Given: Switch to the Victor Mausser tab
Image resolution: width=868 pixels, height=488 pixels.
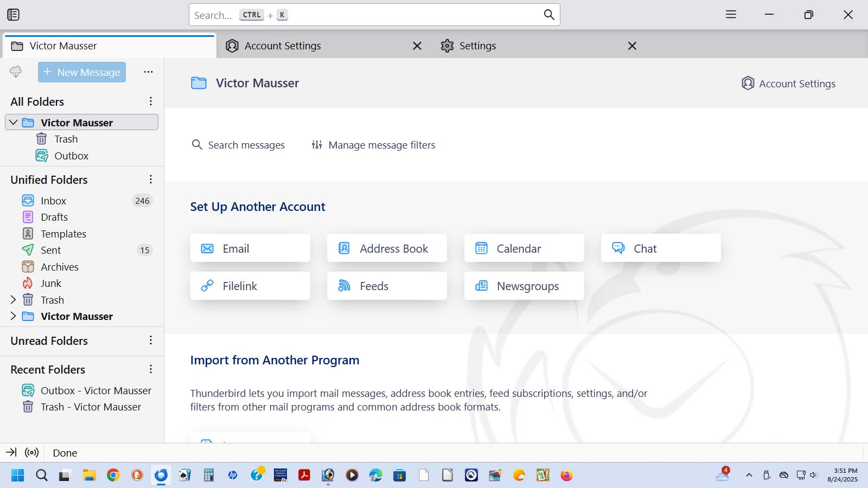Looking at the screenshot, I should (110, 46).
